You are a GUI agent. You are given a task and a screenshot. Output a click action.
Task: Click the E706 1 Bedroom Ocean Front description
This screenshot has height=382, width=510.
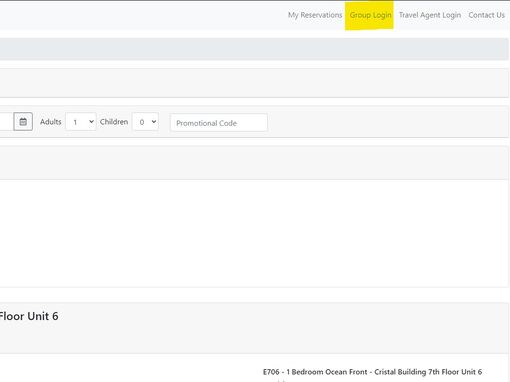click(372, 372)
